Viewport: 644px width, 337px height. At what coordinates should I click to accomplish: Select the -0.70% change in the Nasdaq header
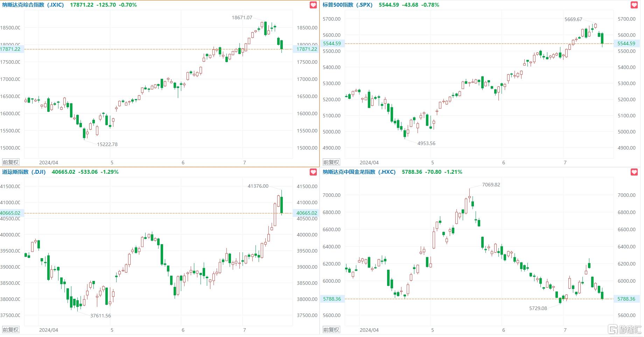127,5
